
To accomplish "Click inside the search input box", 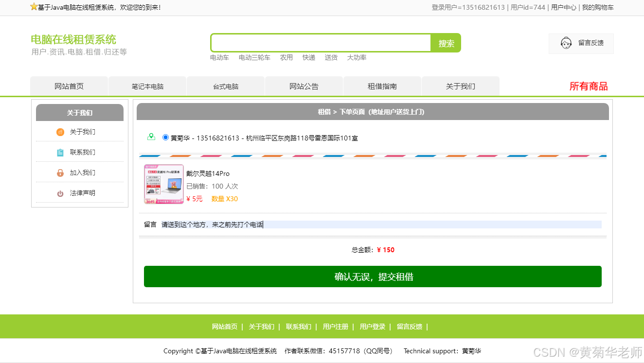I will click(320, 43).
